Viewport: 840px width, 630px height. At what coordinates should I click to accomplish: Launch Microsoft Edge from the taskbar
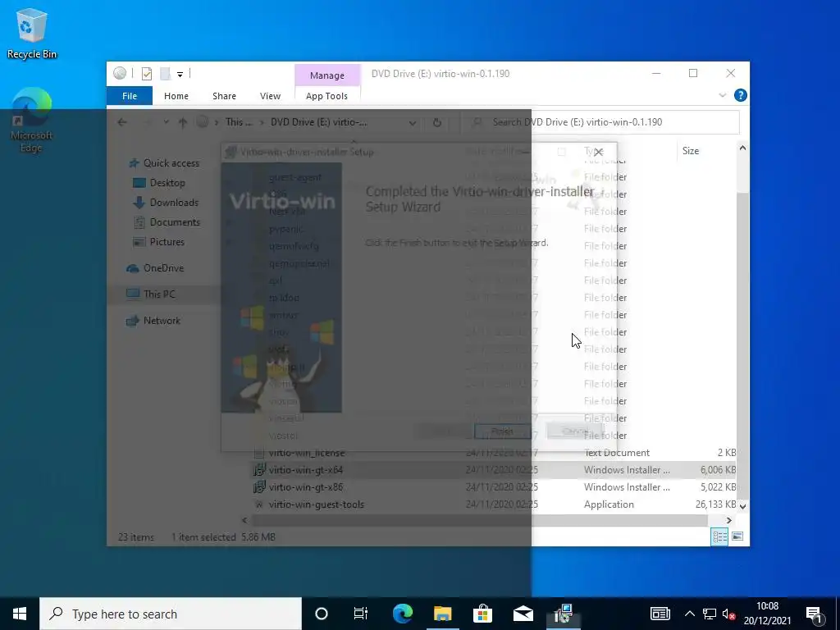[x=402, y=614]
